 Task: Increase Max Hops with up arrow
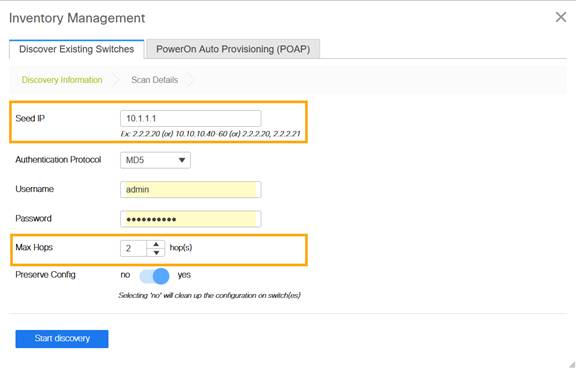[x=156, y=244]
